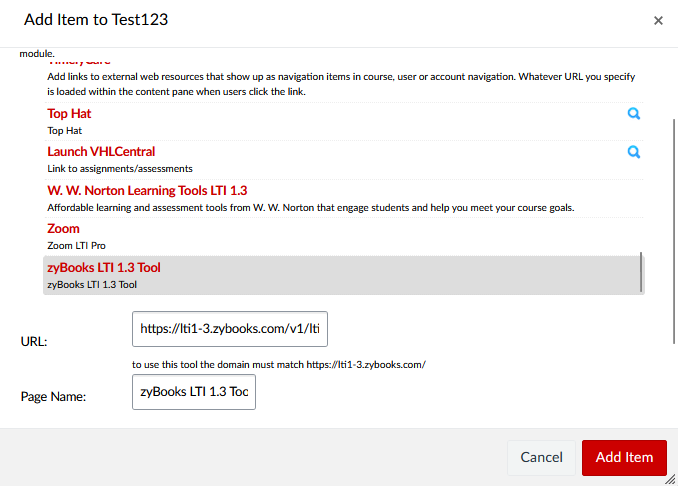Click the Launch VHLCentral search magnifier icon

pos(633,152)
